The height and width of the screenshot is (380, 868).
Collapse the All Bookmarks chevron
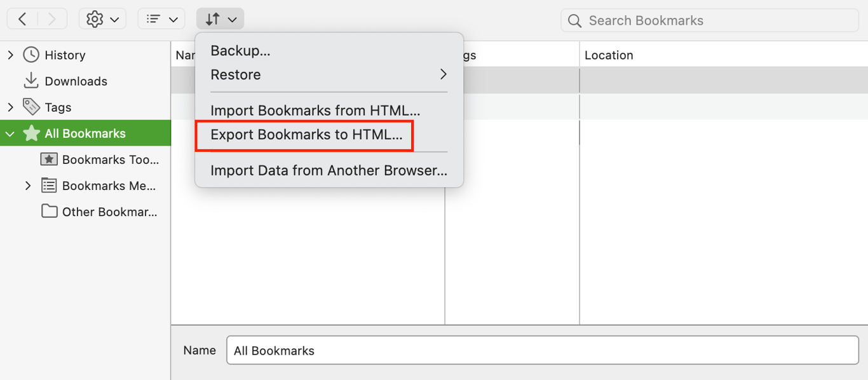[9, 133]
